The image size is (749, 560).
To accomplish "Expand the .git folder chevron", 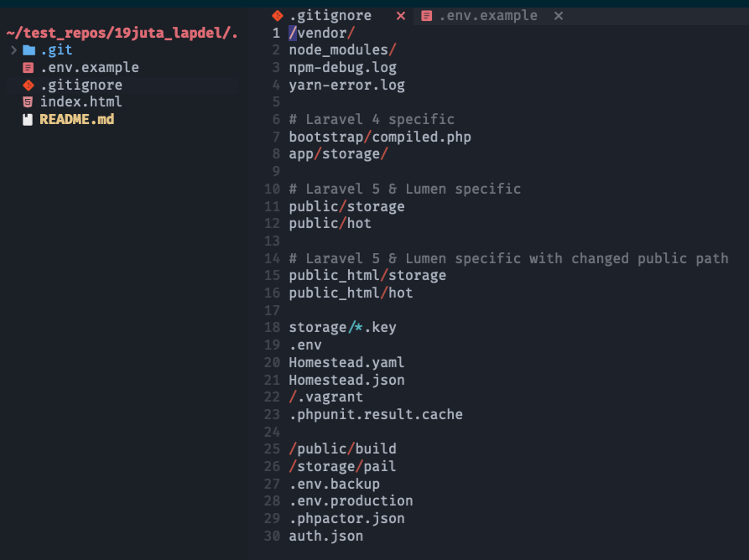I will coord(13,50).
